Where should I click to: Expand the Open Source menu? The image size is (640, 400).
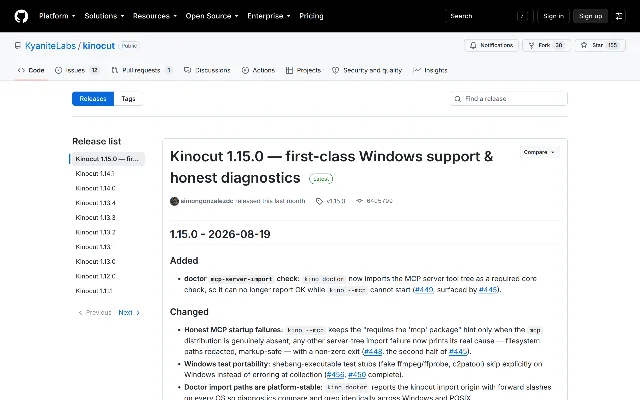point(212,16)
